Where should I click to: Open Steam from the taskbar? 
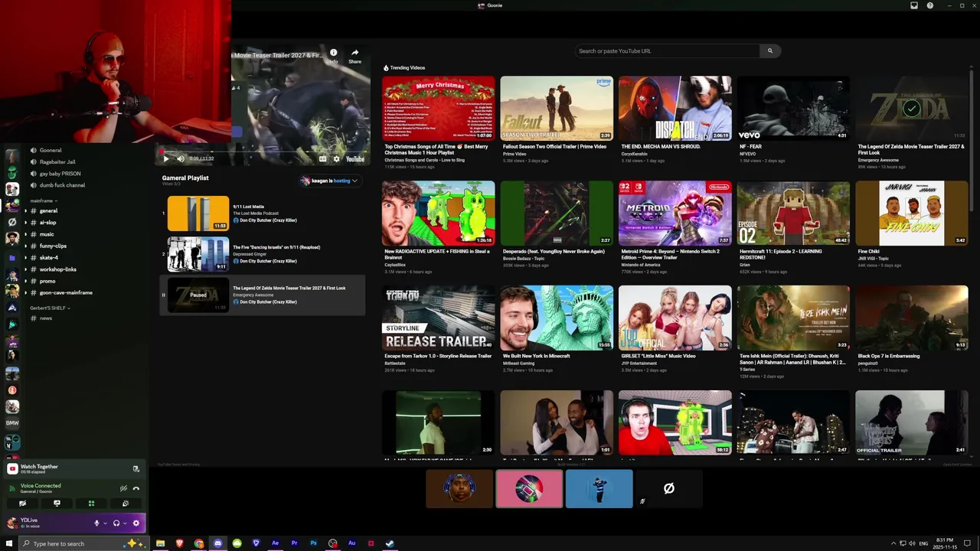(x=390, y=543)
